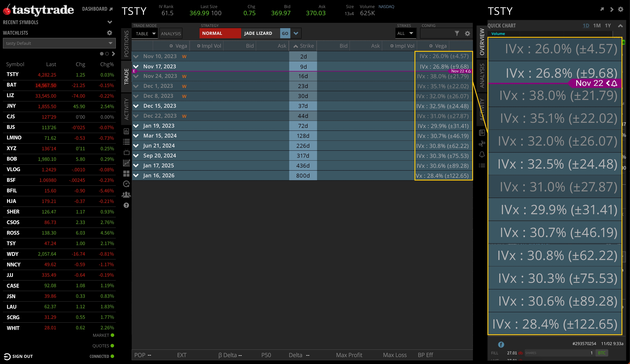Toggle the Vega column indicator circle
The image size is (630, 364).
tap(172, 46)
